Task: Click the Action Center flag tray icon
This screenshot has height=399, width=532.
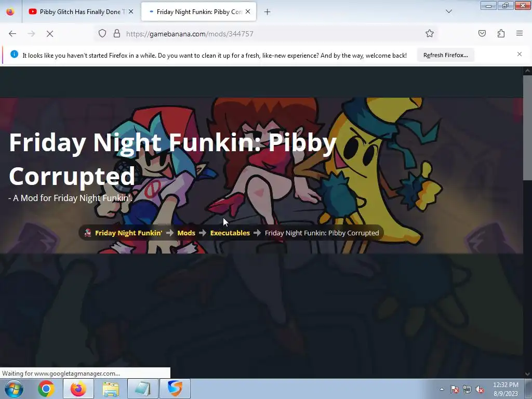Action: 455,390
